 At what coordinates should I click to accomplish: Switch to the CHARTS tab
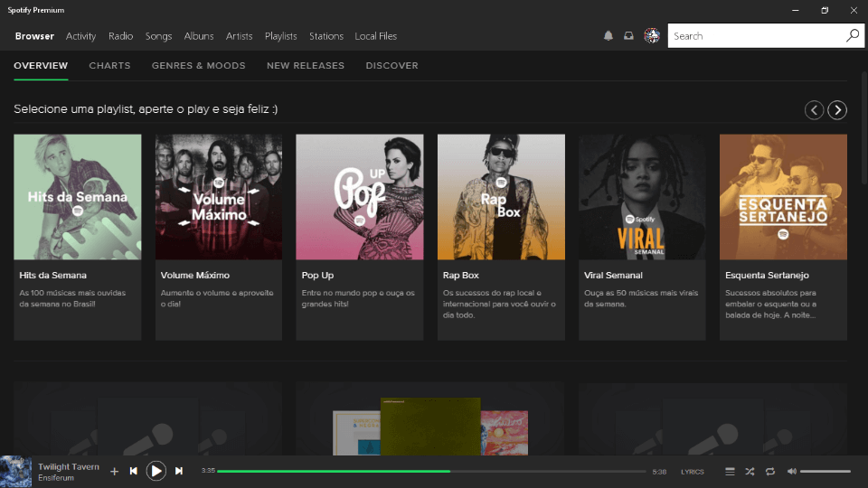[109, 66]
